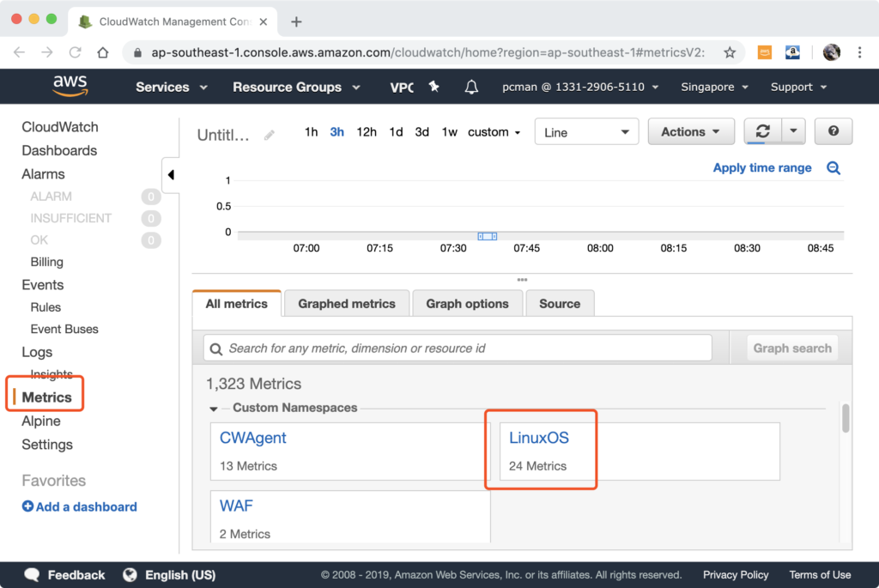Click the Feedback speech bubble icon

[32, 574]
